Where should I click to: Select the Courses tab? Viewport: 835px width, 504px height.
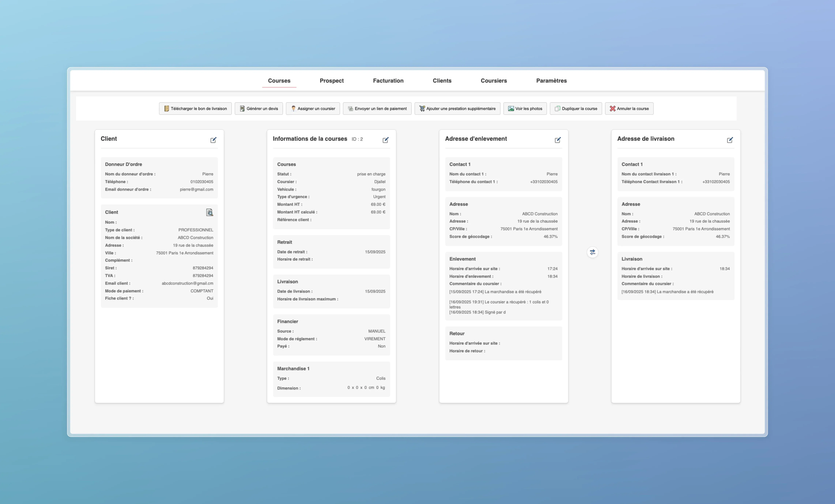coord(279,81)
